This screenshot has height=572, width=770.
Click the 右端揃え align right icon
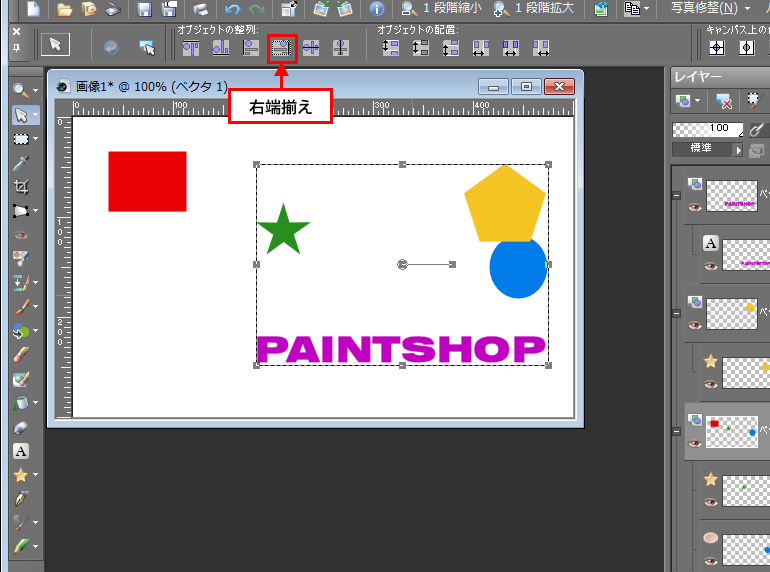pos(282,48)
